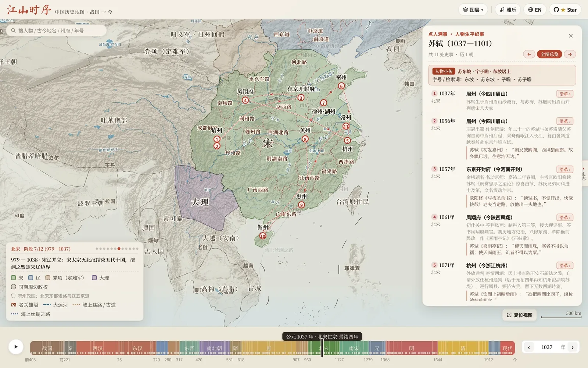Toggle 同期周边政权 legend entry
Screen dimensions: 588x368
pyautogui.click(x=29, y=287)
